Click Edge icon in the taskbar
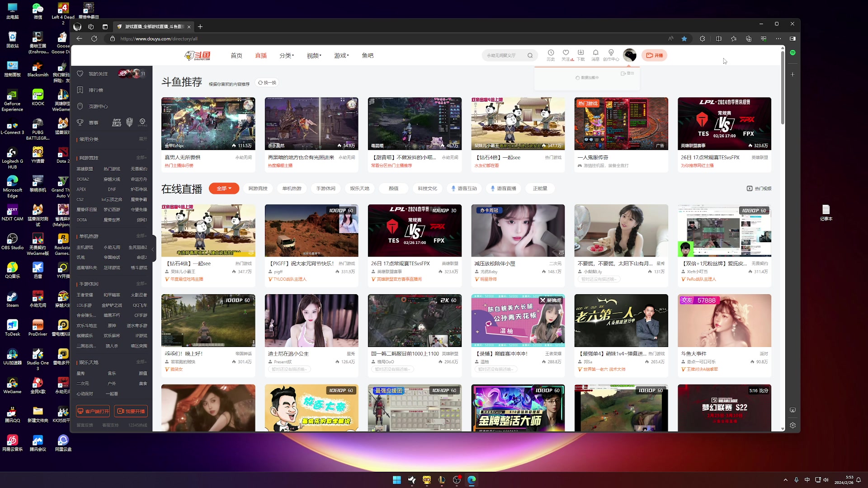This screenshot has height=488, width=868. [472, 480]
